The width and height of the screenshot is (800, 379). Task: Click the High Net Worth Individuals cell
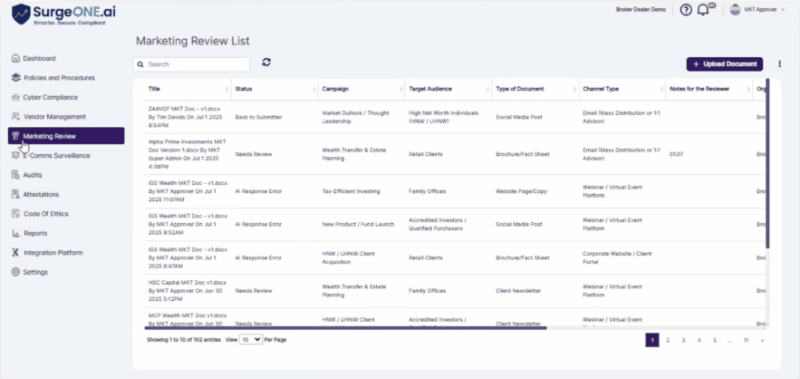click(x=443, y=117)
